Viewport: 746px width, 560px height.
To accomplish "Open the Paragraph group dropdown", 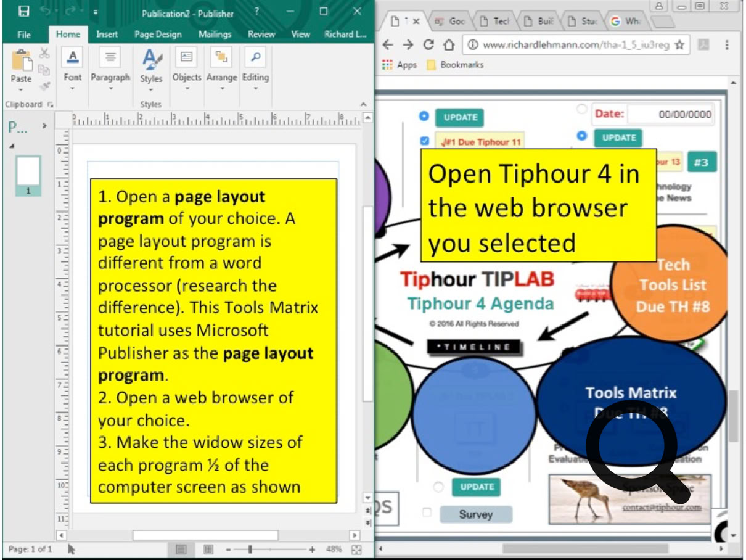I will [110, 69].
